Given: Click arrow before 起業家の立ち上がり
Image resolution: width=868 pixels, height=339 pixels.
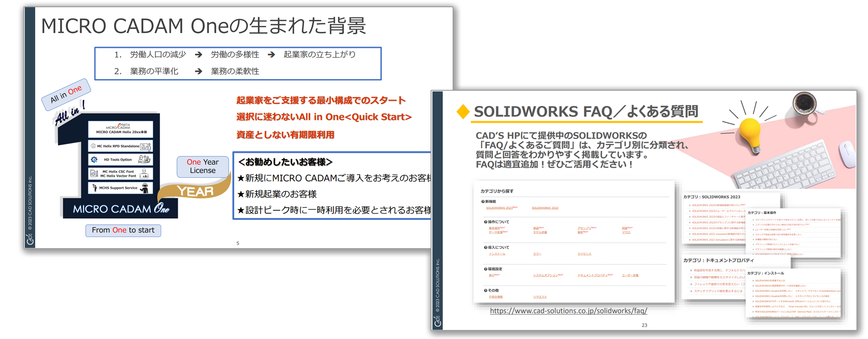Looking at the screenshot, I should (271, 55).
